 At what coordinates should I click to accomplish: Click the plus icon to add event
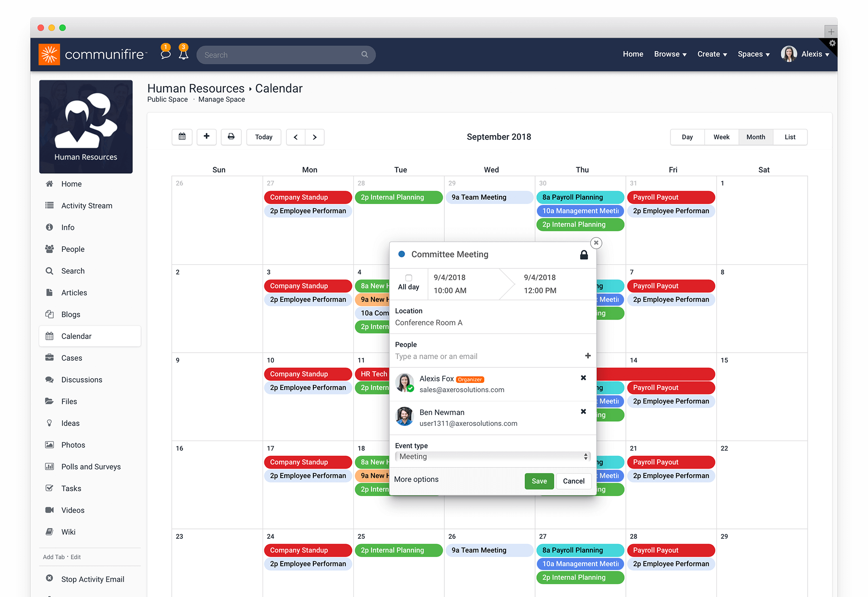207,137
